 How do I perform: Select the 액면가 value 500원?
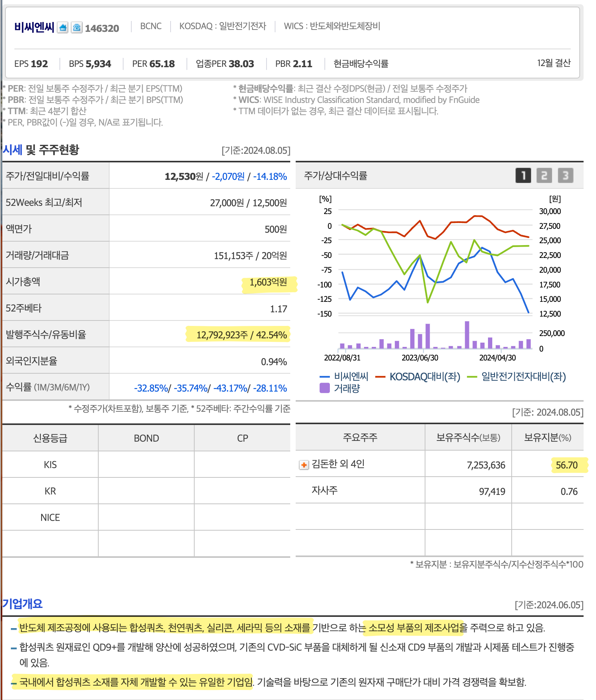275,229
